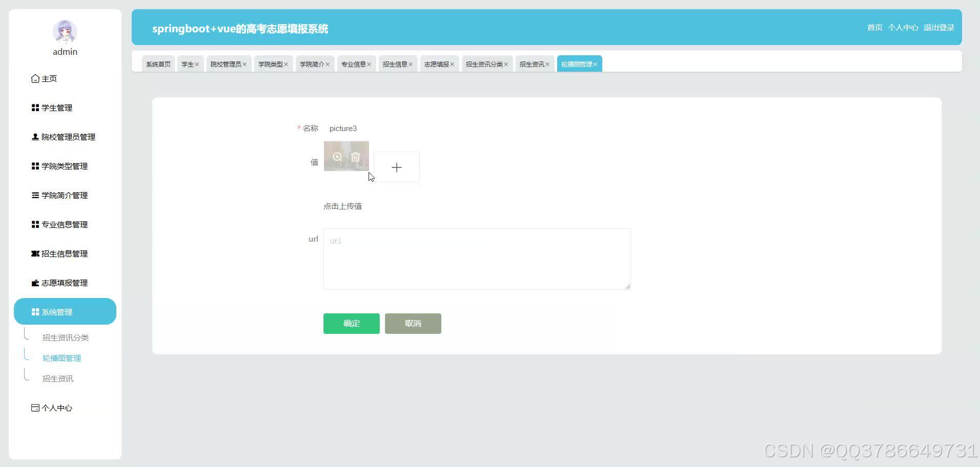Click 退出登录 to log out

(939, 28)
